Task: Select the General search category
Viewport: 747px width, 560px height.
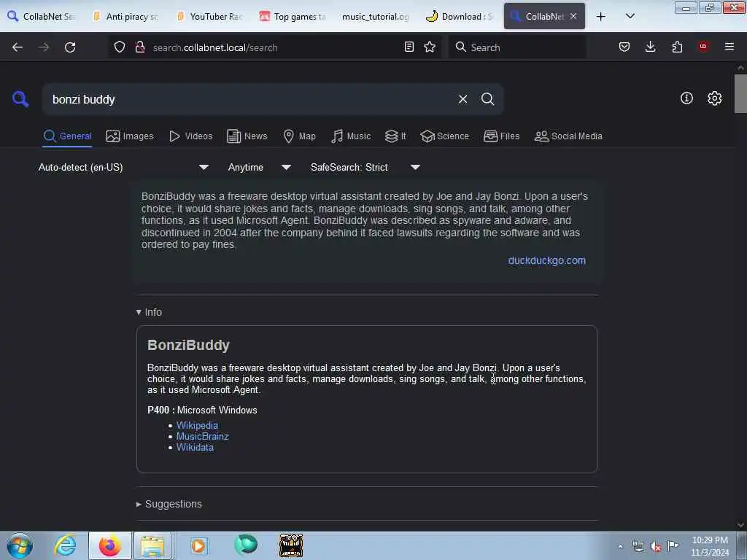Action: click(67, 136)
